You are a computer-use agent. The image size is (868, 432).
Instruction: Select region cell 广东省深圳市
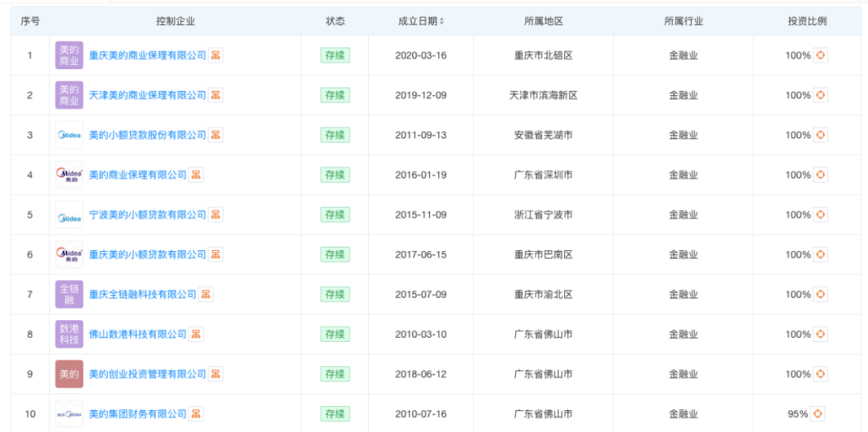point(543,175)
